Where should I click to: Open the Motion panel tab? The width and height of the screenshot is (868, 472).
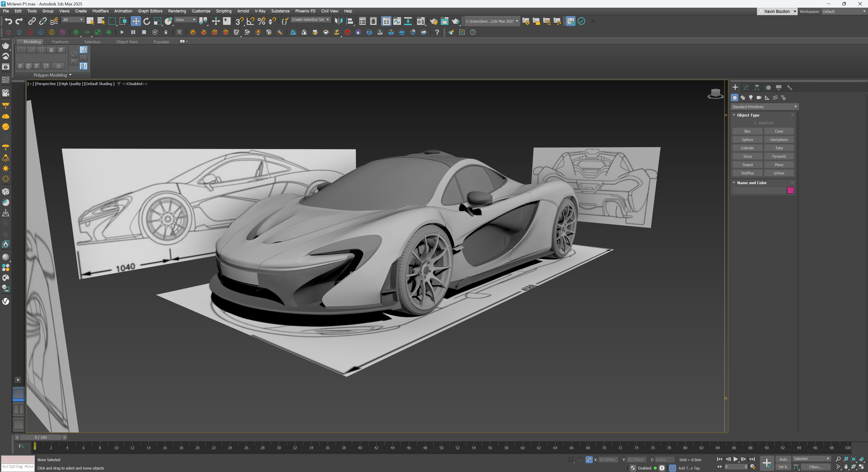point(768,88)
